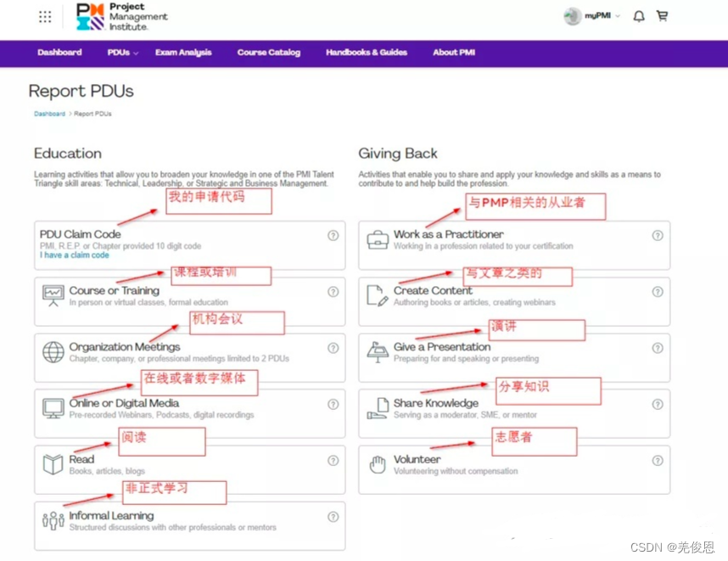Go to Dashboard in purple nav bar

(x=59, y=53)
